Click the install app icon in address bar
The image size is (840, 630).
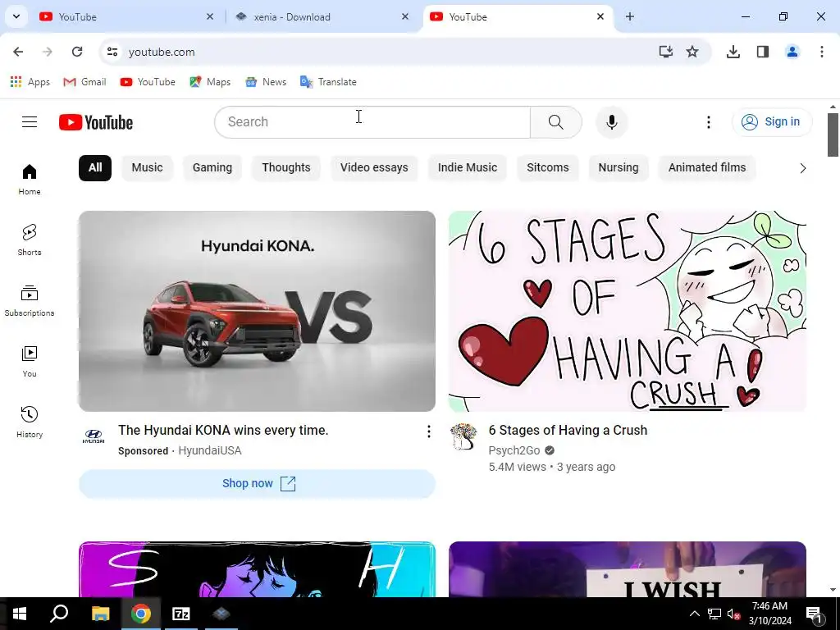[665, 52]
